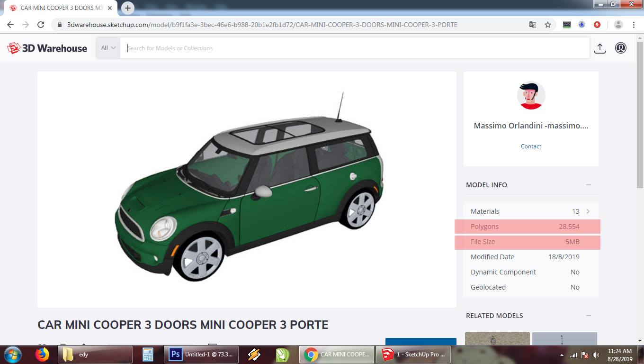This screenshot has height=364, width=644.
Task: Expand the Materials row chevron
Action: pos(588,211)
